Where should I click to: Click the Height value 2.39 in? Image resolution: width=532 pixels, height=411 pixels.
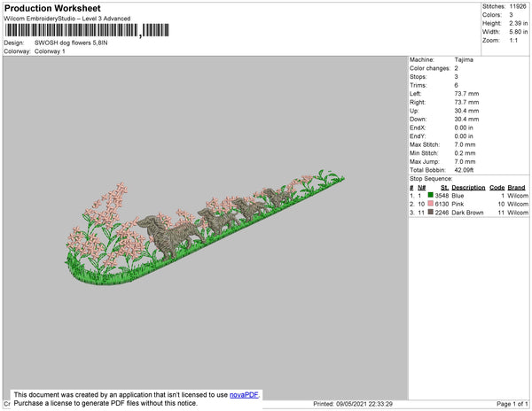(x=519, y=23)
